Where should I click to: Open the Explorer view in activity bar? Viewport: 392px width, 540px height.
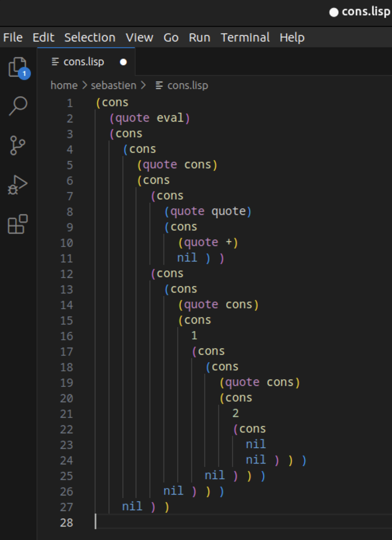(x=18, y=67)
